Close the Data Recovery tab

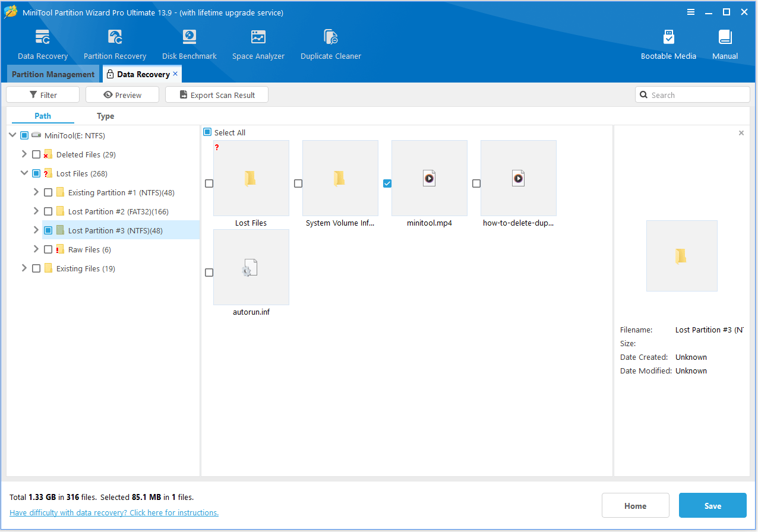[x=175, y=74]
